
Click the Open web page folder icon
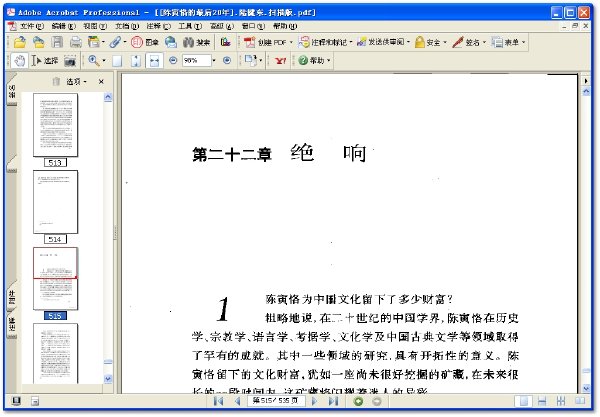pos(38,42)
